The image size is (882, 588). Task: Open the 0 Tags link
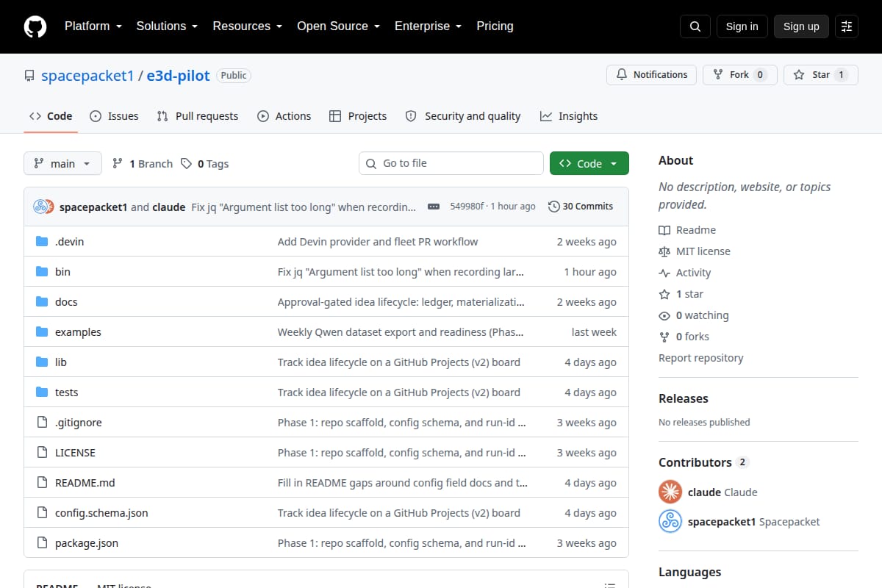click(x=205, y=164)
